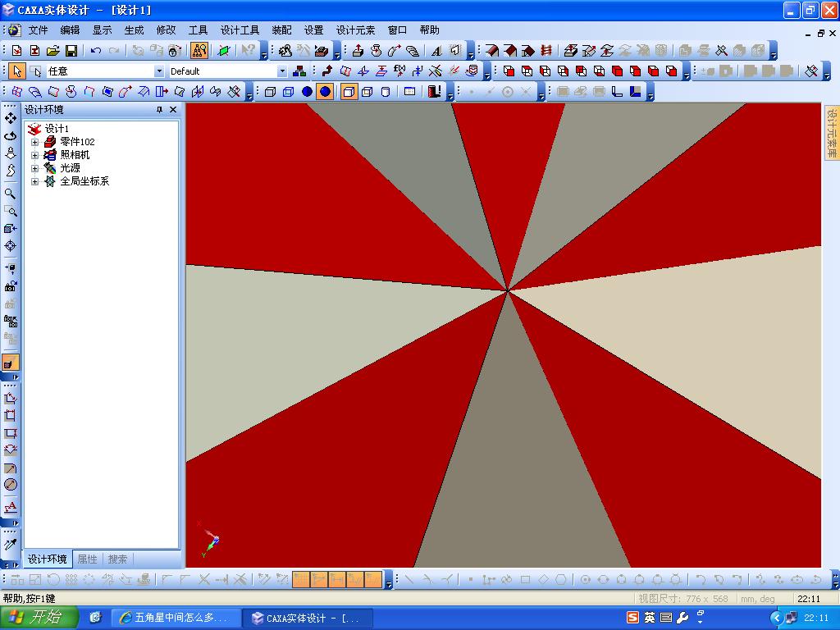Click the red ladder pattern icon
Image resolution: width=840 pixels, height=630 pixels.
pyautogui.click(x=546, y=51)
